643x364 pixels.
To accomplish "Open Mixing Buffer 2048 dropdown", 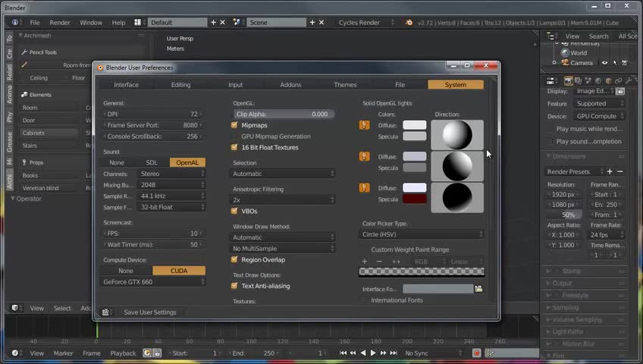I will pos(171,185).
